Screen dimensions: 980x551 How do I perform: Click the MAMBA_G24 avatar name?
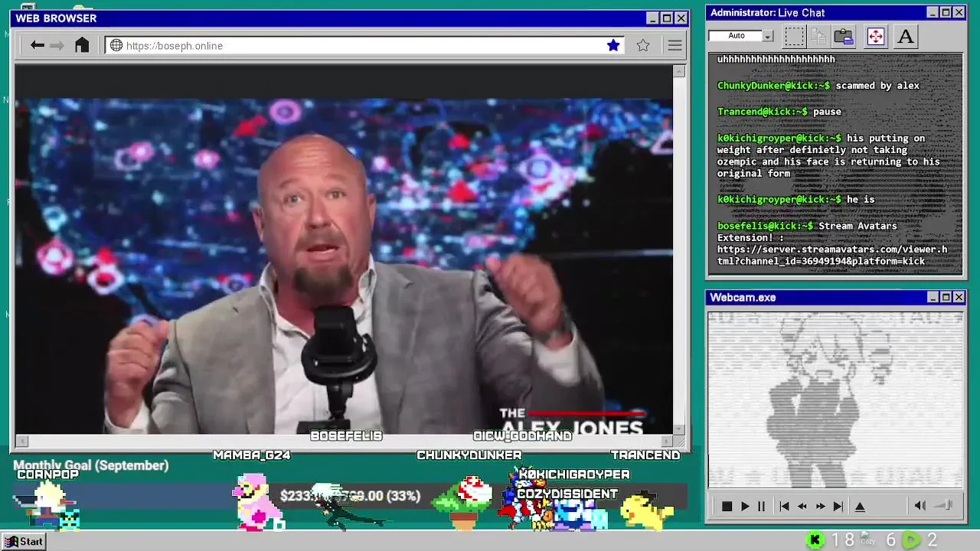(252, 455)
